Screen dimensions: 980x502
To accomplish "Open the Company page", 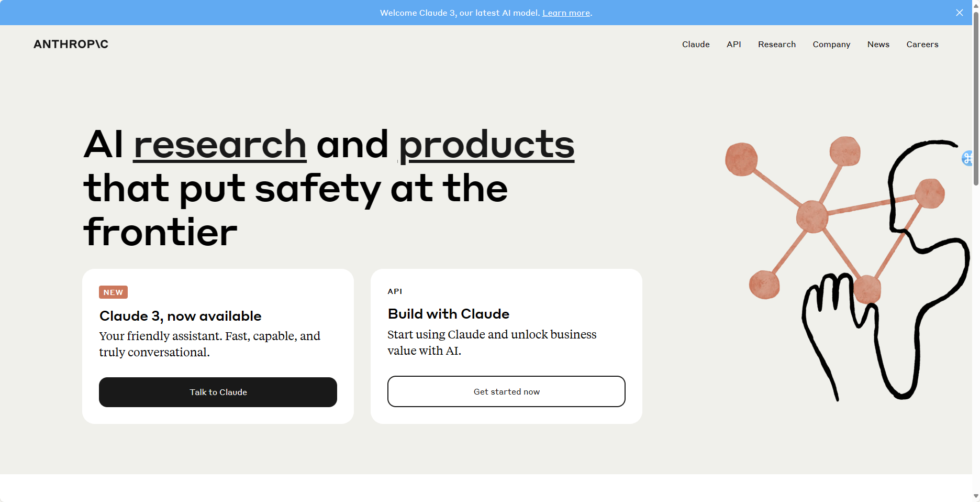I will tap(831, 45).
